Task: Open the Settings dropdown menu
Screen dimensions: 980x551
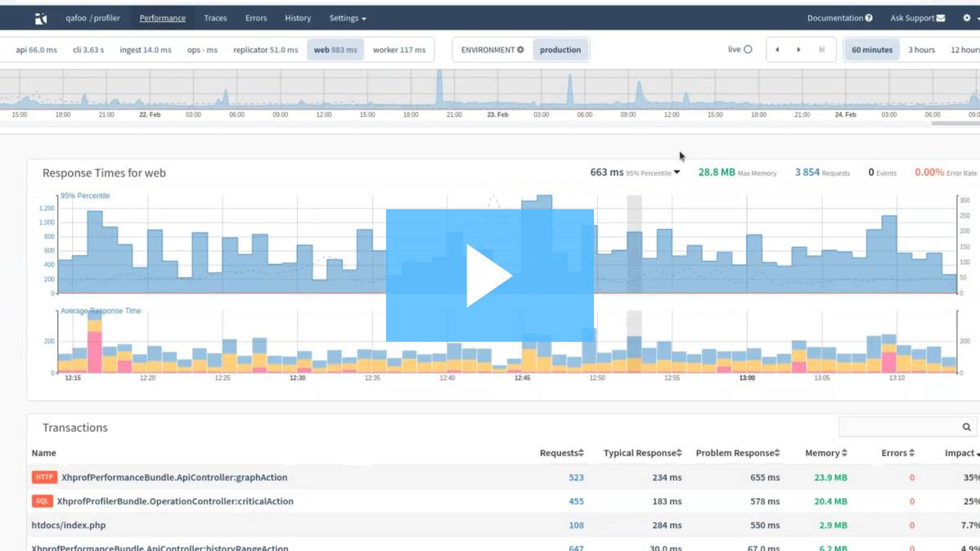Action: (348, 18)
